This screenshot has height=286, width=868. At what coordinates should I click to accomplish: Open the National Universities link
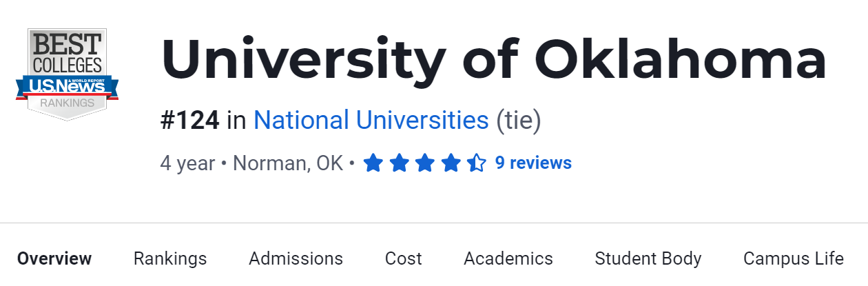[371, 121]
